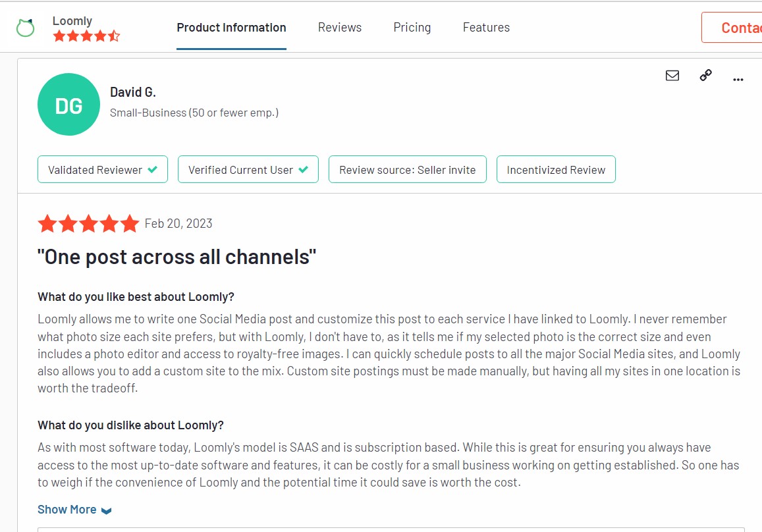Open review title "One post across all channels"

point(177,257)
